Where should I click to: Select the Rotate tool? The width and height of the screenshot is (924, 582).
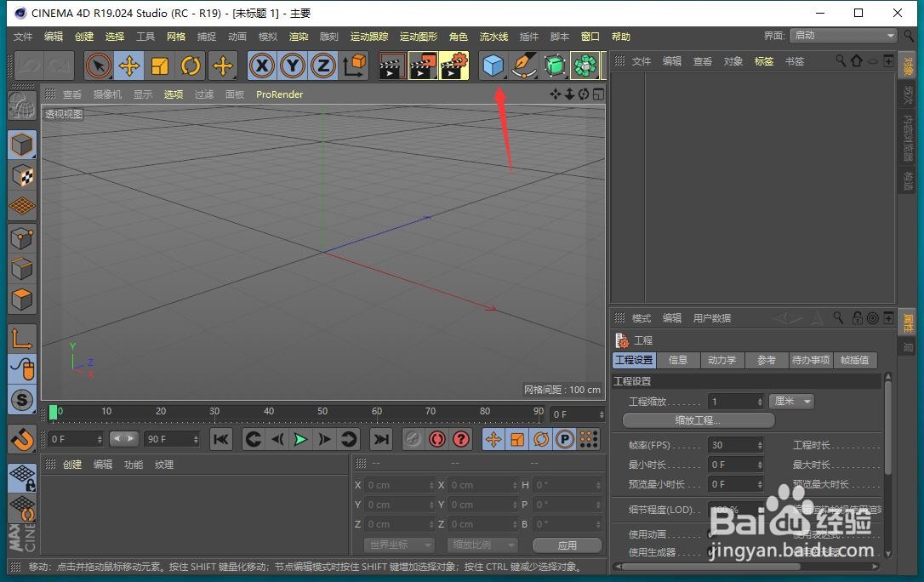pyautogui.click(x=189, y=66)
